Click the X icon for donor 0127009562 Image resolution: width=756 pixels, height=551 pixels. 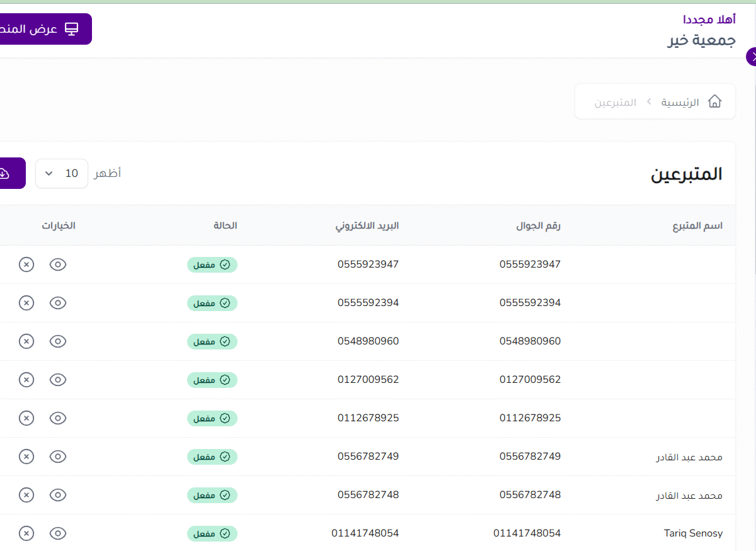coord(26,380)
